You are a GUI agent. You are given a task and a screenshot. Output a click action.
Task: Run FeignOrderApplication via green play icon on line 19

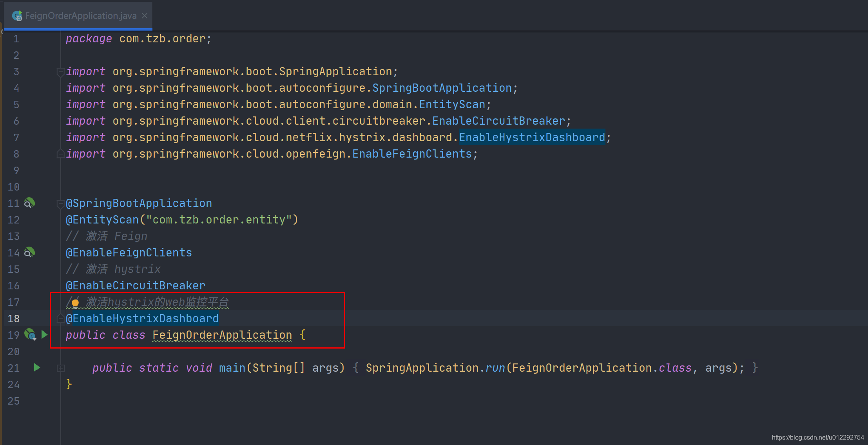point(44,334)
